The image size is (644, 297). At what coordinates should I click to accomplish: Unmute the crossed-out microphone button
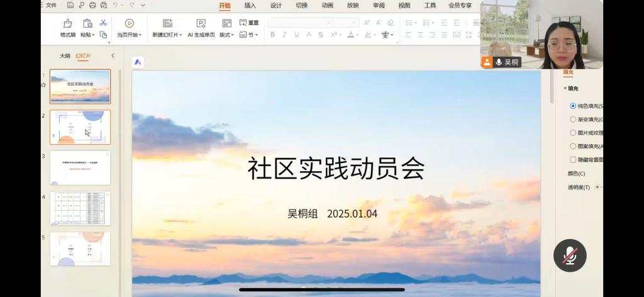[570, 255]
